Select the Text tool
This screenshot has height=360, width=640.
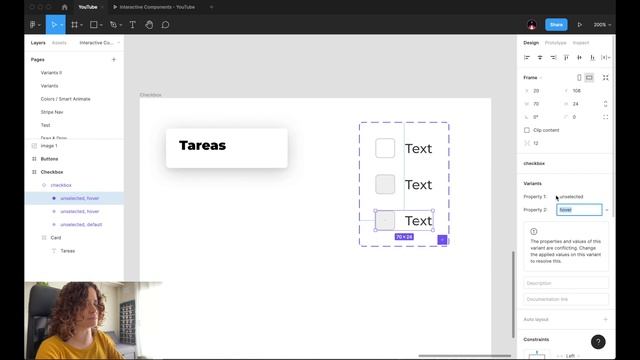pyautogui.click(x=133, y=25)
